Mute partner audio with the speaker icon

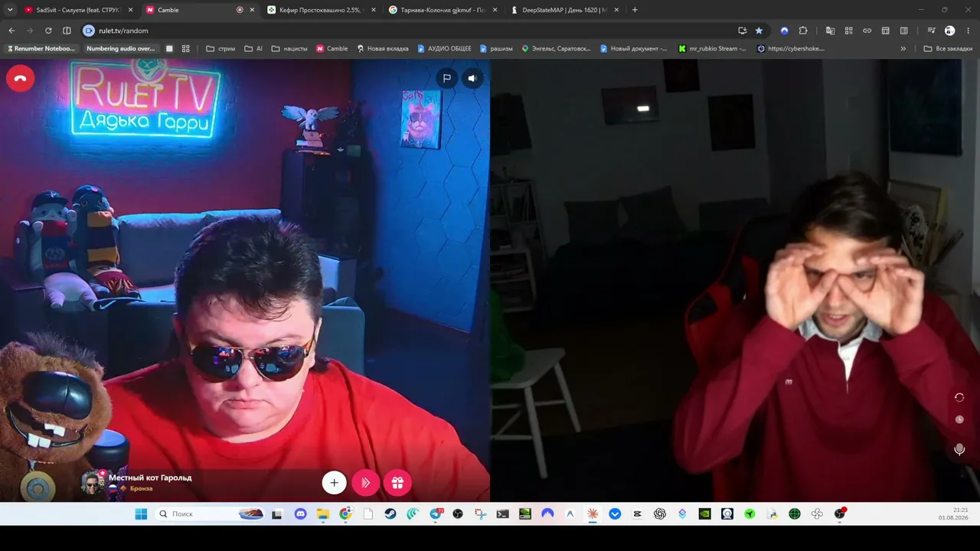[x=472, y=78]
